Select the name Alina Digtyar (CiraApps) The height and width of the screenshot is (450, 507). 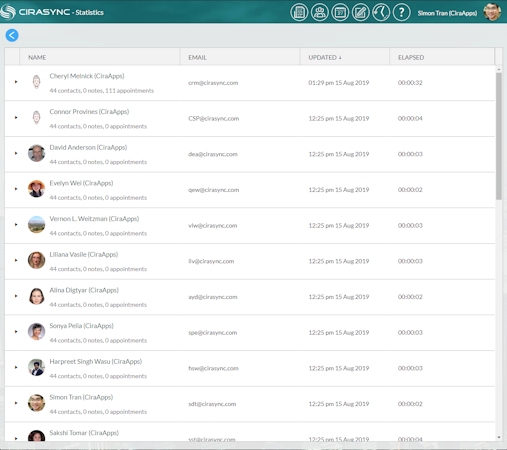click(x=84, y=290)
